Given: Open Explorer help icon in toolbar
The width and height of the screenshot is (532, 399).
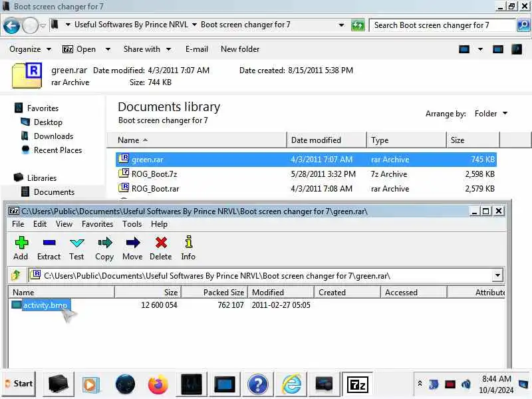Looking at the screenshot, I should pyautogui.click(x=517, y=49).
